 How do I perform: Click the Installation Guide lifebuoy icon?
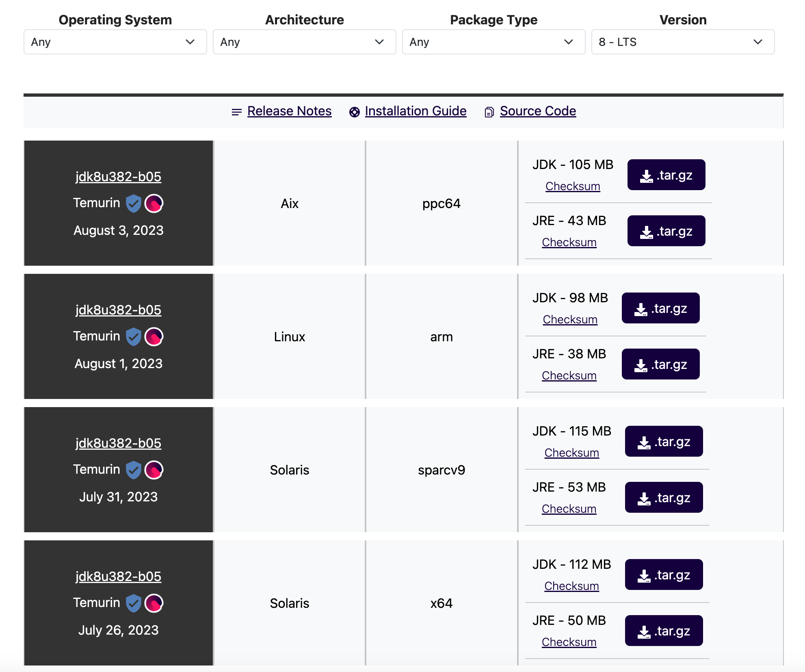tap(354, 112)
